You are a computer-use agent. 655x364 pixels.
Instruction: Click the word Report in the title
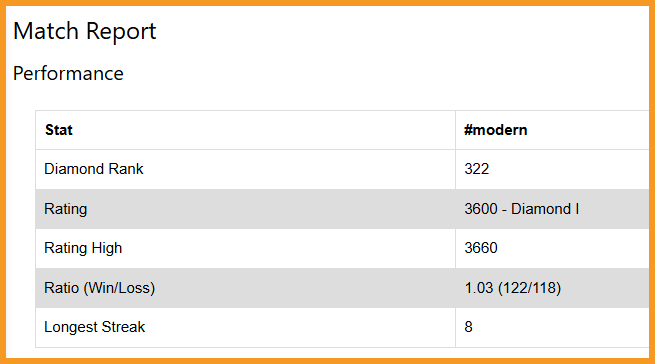(x=121, y=32)
